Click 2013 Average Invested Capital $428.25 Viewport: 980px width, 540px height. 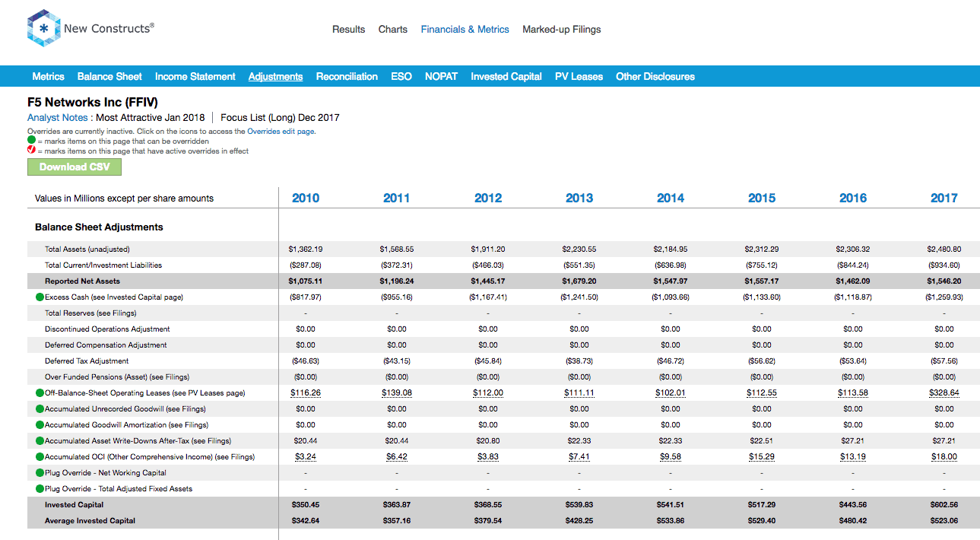[579, 521]
